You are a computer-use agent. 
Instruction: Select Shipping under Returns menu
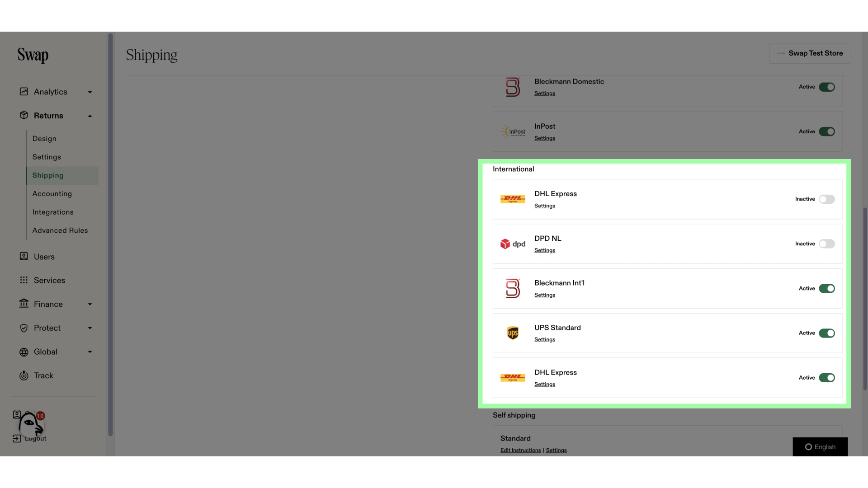[x=47, y=175]
